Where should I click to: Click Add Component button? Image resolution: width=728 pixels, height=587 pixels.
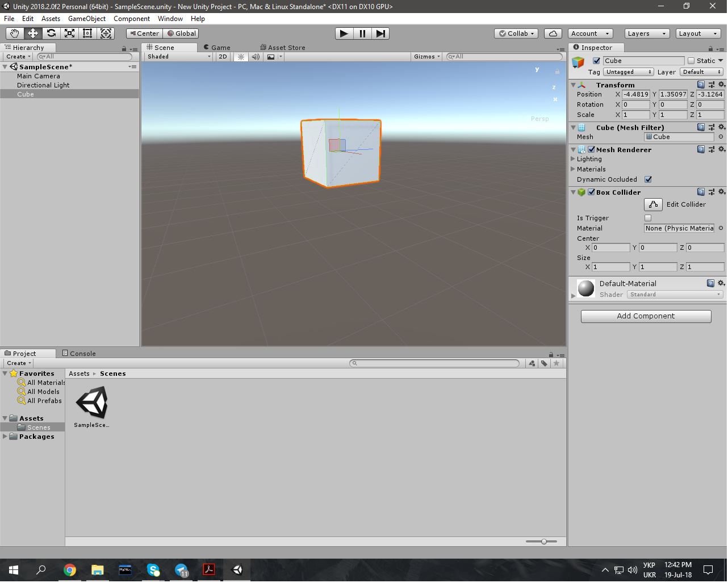(646, 316)
